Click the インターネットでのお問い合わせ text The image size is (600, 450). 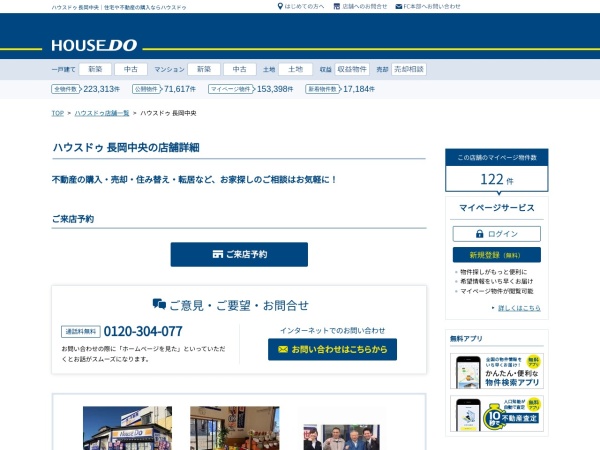(x=333, y=331)
